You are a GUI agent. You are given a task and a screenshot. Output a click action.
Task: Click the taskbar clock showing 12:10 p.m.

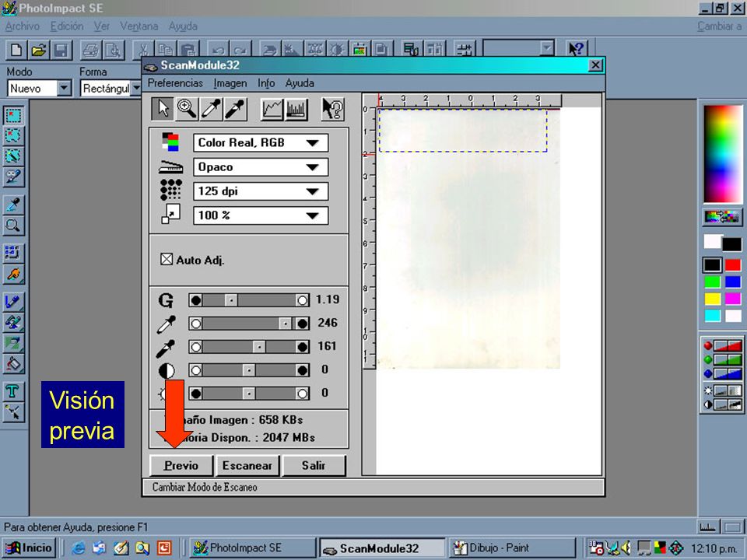point(714,548)
